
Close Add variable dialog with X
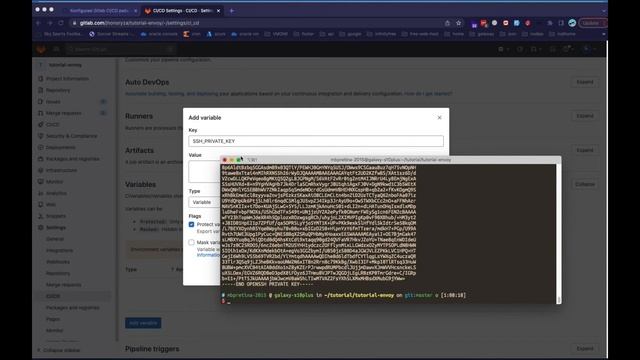pyautogui.click(x=440, y=118)
